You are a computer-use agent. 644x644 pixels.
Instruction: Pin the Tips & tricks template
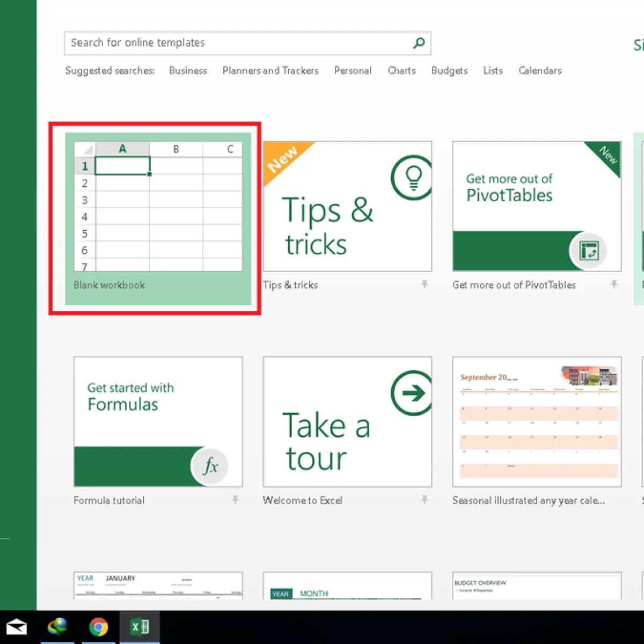425,284
